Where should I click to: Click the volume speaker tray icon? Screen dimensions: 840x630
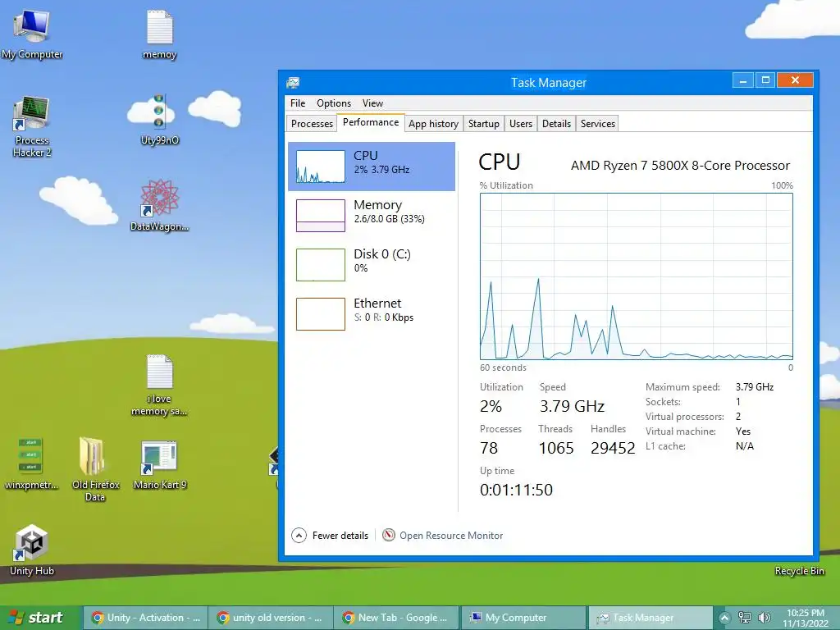tap(765, 618)
